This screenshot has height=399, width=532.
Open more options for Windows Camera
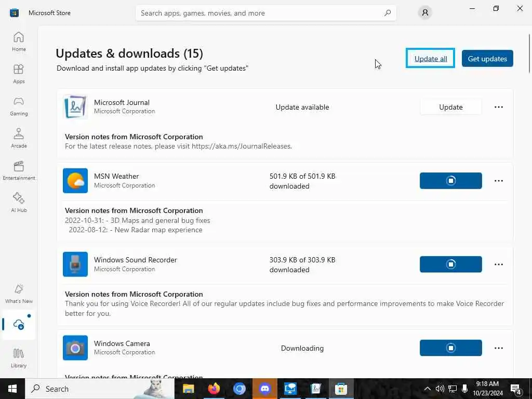498,348
